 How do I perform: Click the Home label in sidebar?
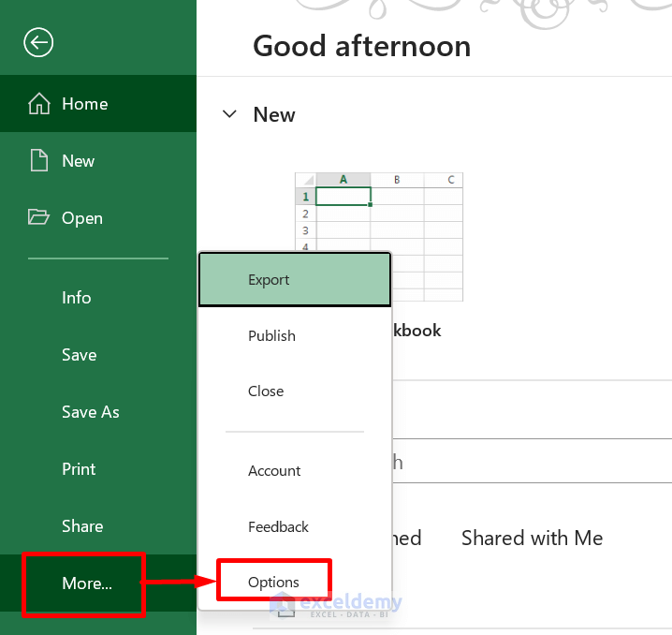click(85, 104)
